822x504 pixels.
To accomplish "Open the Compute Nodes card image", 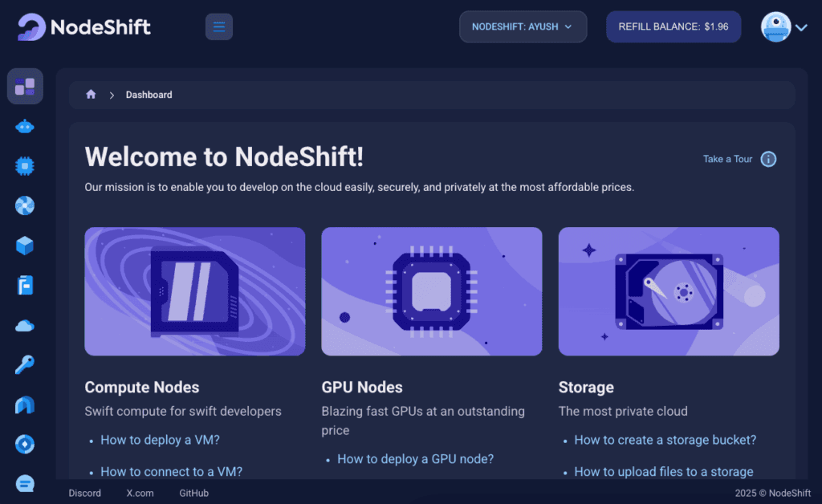I will tap(195, 291).
